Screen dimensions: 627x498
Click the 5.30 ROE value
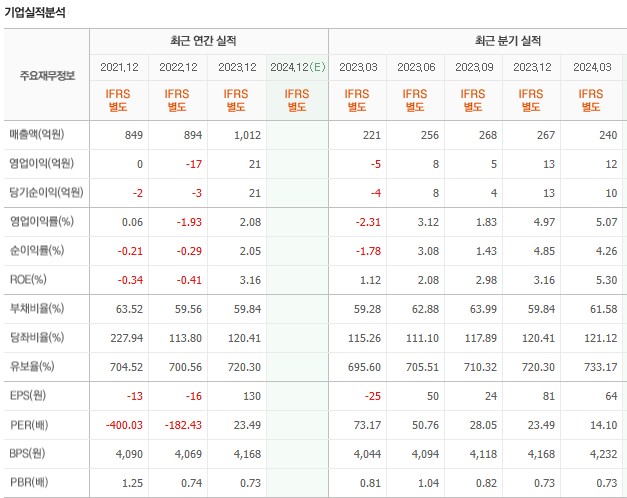pos(607,280)
